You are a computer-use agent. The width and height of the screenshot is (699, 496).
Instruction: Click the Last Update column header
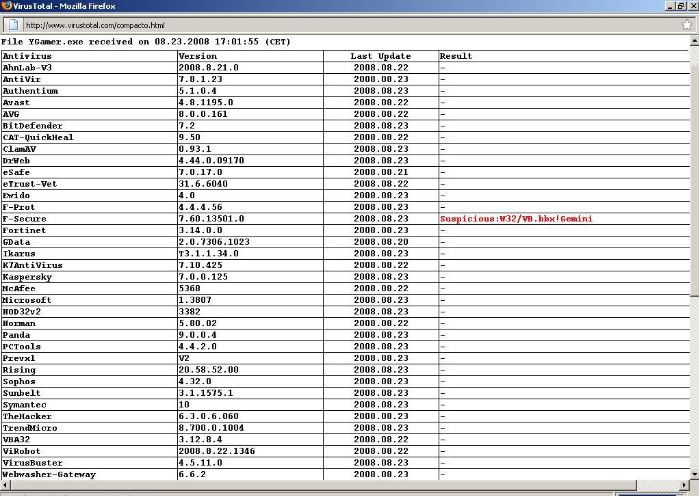[x=381, y=56]
